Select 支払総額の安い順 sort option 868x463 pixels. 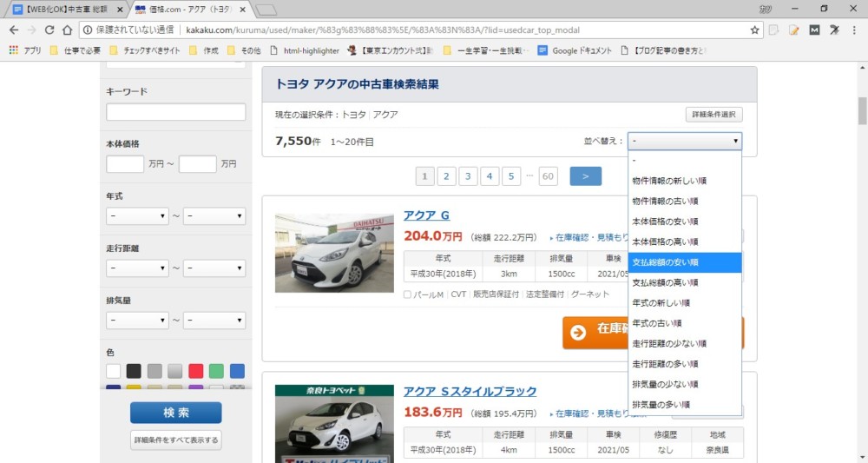685,262
